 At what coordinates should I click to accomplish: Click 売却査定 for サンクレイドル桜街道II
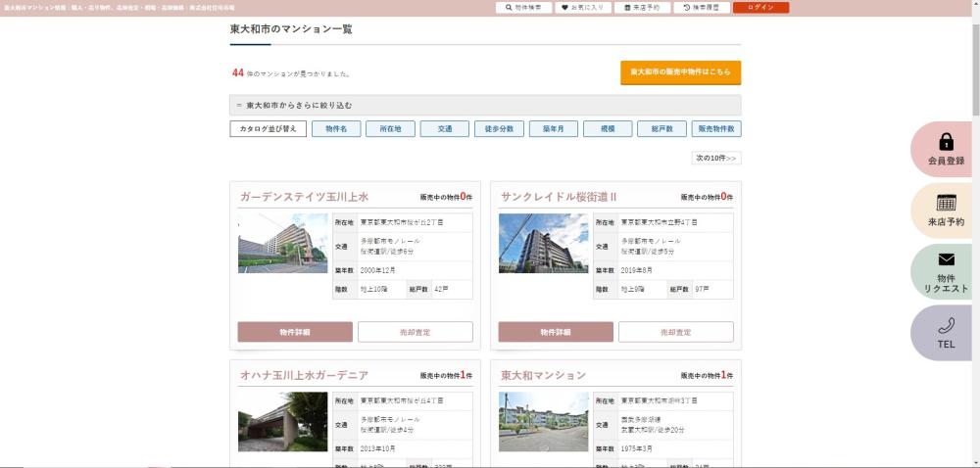click(676, 332)
